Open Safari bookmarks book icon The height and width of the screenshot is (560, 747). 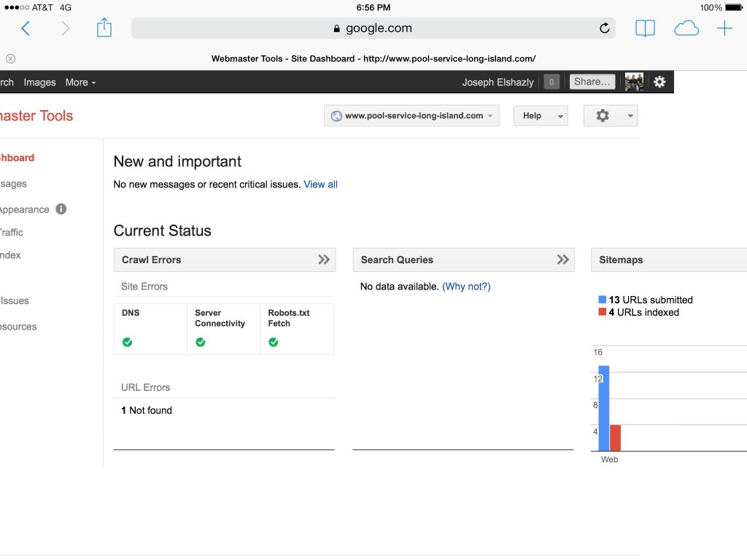[645, 28]
